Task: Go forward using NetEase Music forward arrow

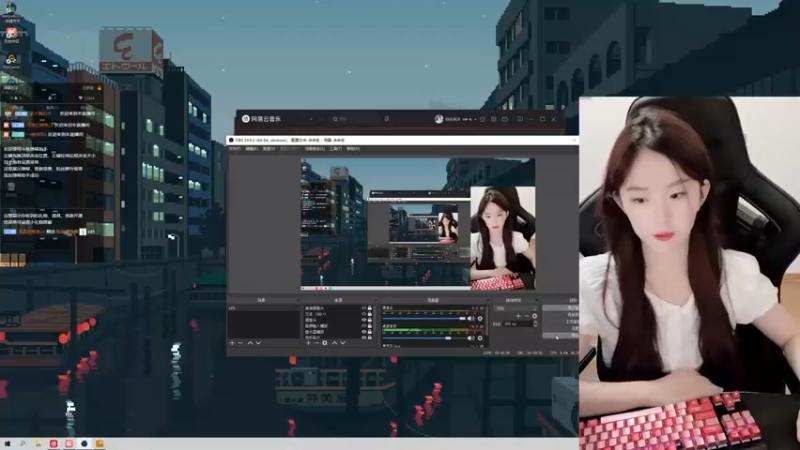Action: 321,119
